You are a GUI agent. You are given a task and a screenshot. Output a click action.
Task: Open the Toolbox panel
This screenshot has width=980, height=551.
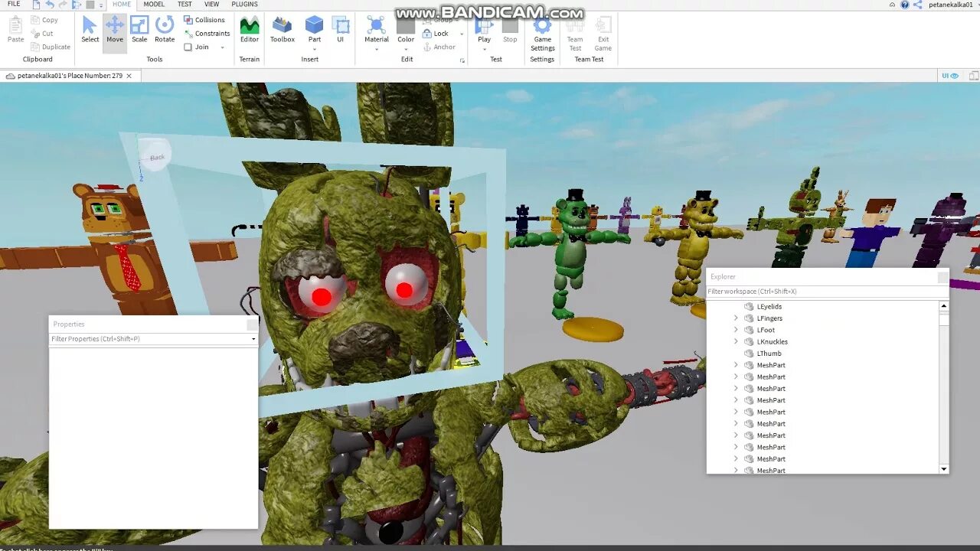pos(283,30)
